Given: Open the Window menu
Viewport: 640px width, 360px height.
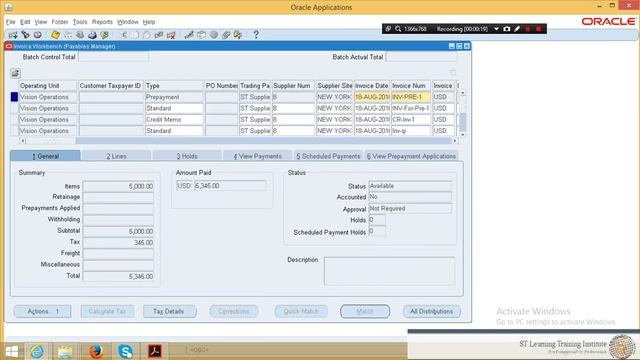Looking at the screenshot, I should coord(128,22).
